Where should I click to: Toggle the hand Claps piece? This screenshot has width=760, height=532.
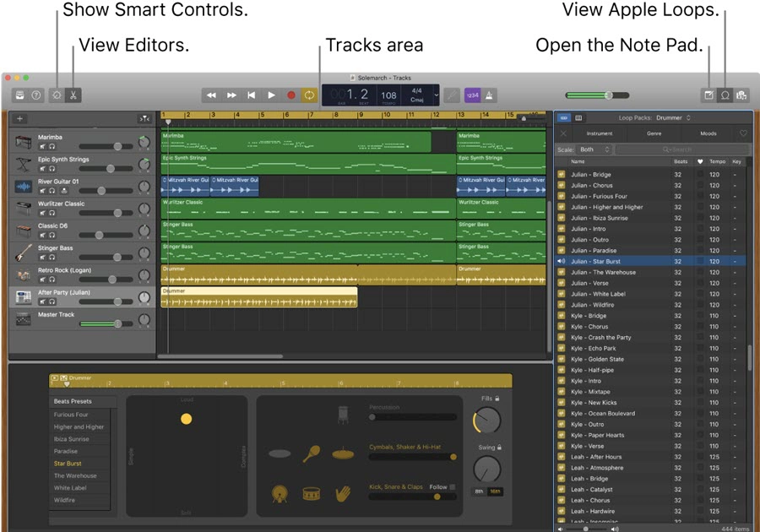(x=343, y=494)
